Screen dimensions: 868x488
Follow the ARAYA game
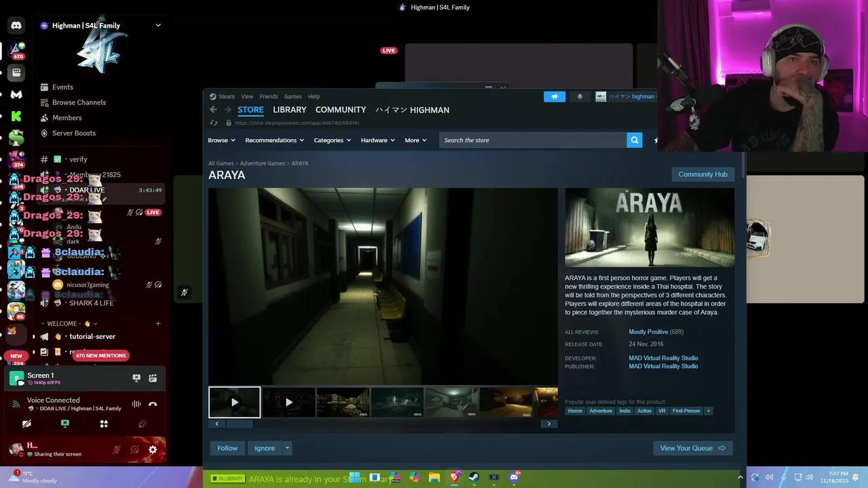227,448
